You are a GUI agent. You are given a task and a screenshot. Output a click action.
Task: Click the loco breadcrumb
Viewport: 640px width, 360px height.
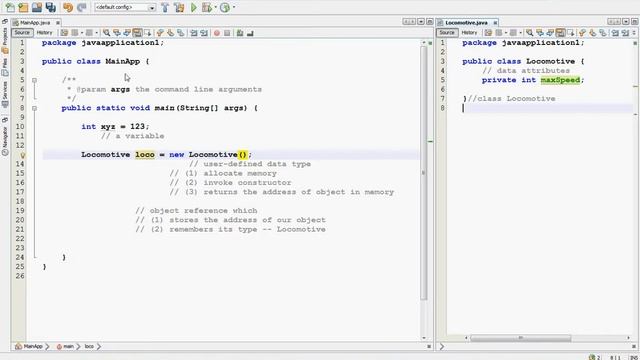(89, 346)
